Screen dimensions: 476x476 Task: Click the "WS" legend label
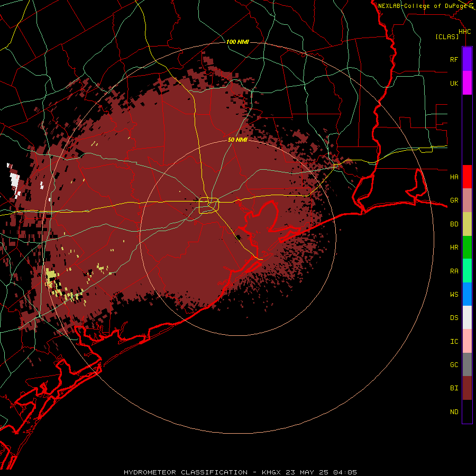coord(454,294)
